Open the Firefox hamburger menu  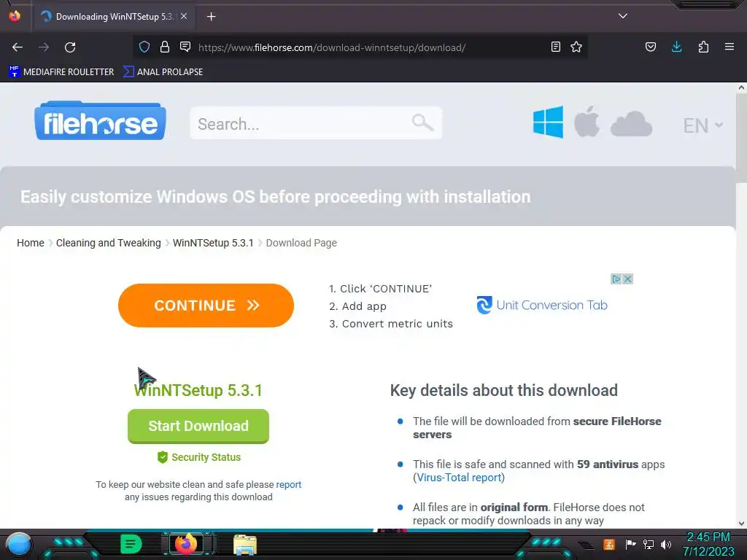(x=729, y=47)
